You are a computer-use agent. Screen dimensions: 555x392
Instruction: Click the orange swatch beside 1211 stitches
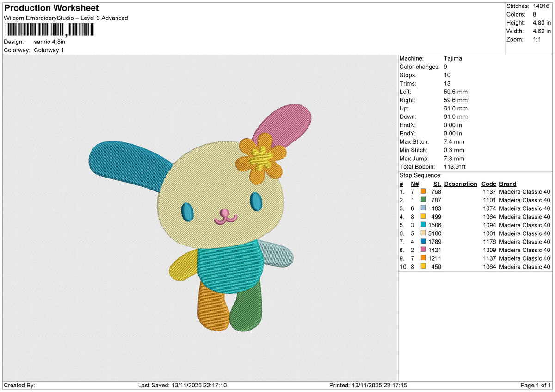coord(423,258)
